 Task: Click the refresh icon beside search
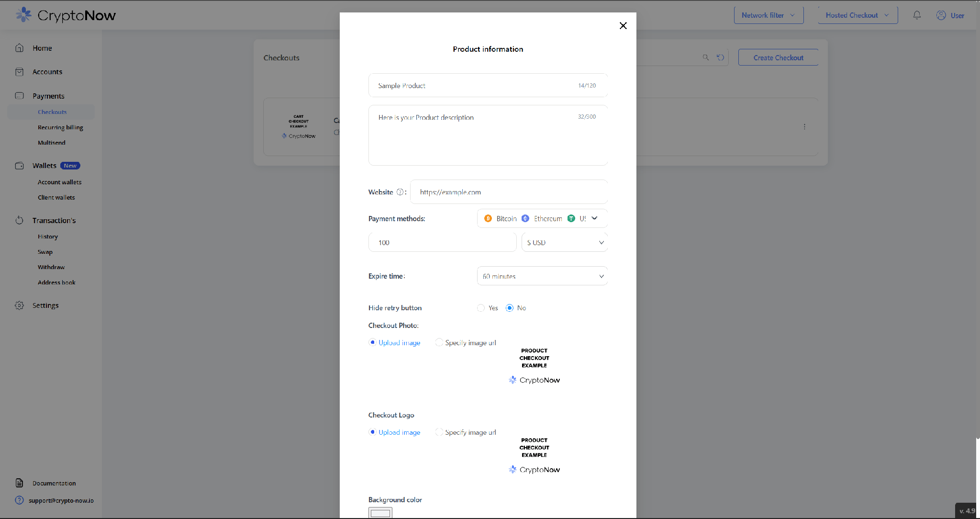[x=720, y=57]
